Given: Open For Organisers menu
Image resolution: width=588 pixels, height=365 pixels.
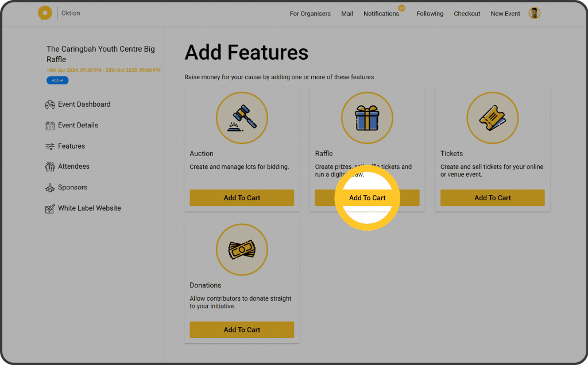Looking at the screenshot, I should click(x=310, y=14).
